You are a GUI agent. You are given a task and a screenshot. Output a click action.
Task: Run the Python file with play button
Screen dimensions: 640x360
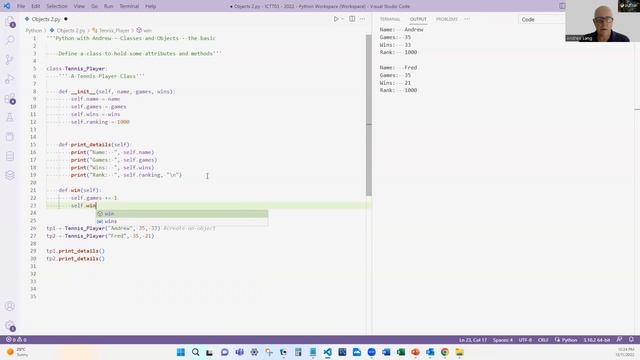[336, 19]
